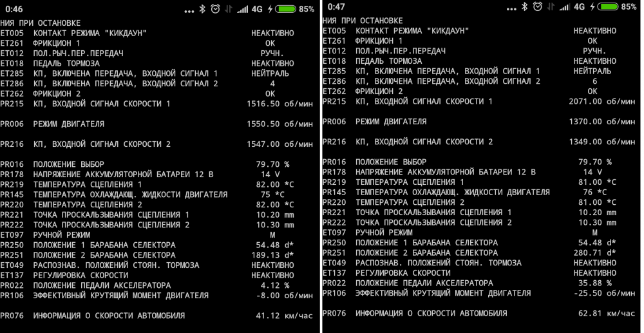This screenshot has height=333, width=644.
Task: Tap 4G indicator in the 0:46 screenshot
Action: (x=257, y=9)
